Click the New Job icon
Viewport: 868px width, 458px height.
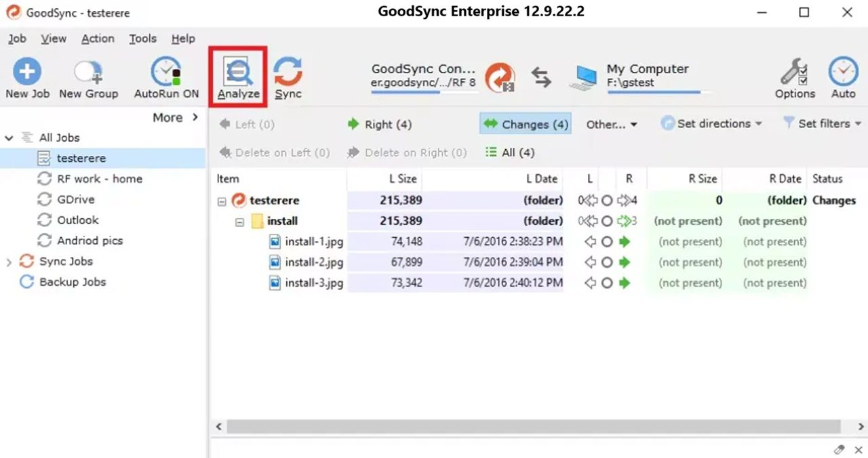(x=27, y=72)
